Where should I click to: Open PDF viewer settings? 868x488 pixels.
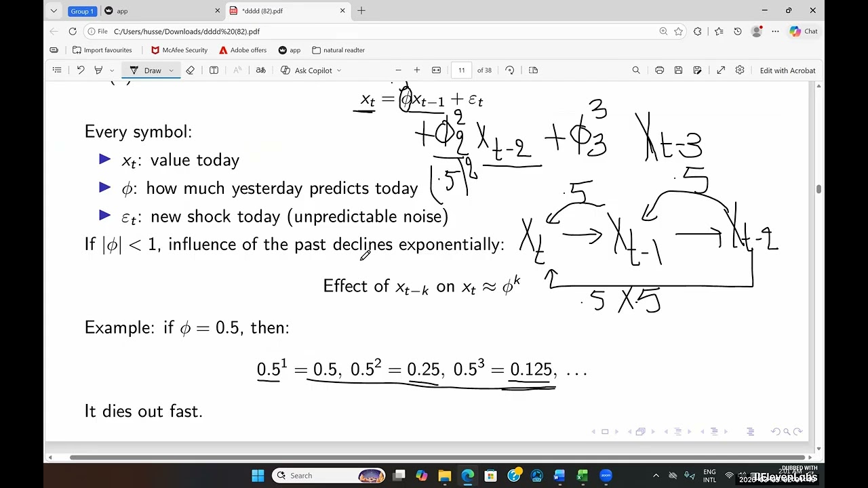point(740,70)
